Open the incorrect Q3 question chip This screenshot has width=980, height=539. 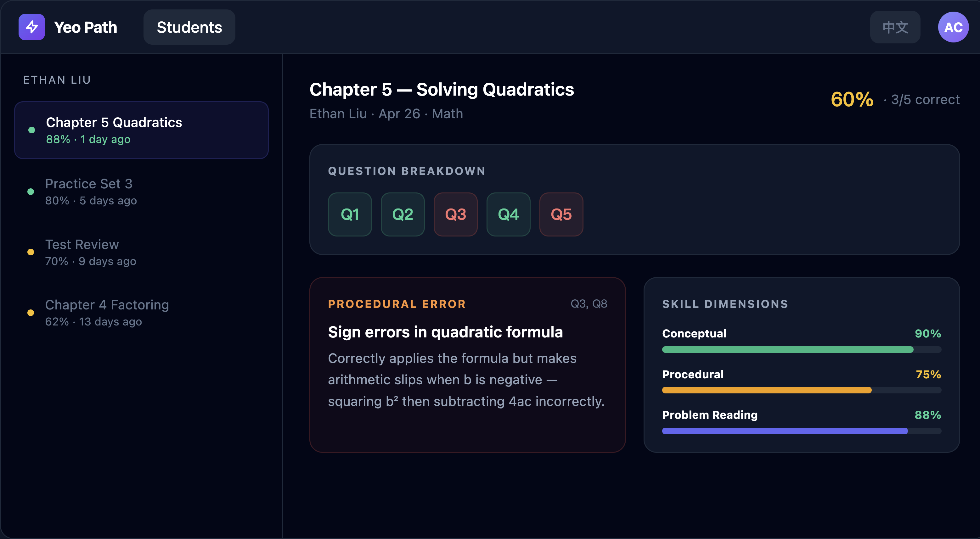tap(455, 214)
